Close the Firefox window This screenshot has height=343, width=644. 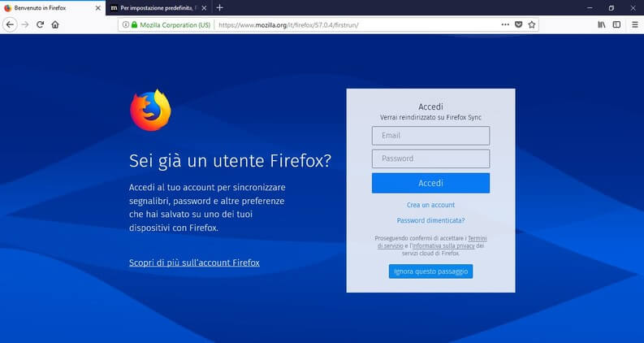[x=633, y=8]
